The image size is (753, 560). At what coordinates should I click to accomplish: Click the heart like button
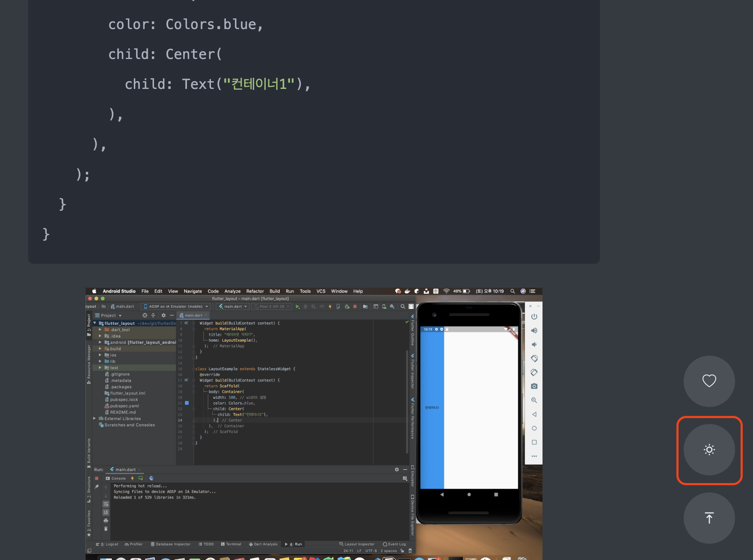click(x=709, y=381)
